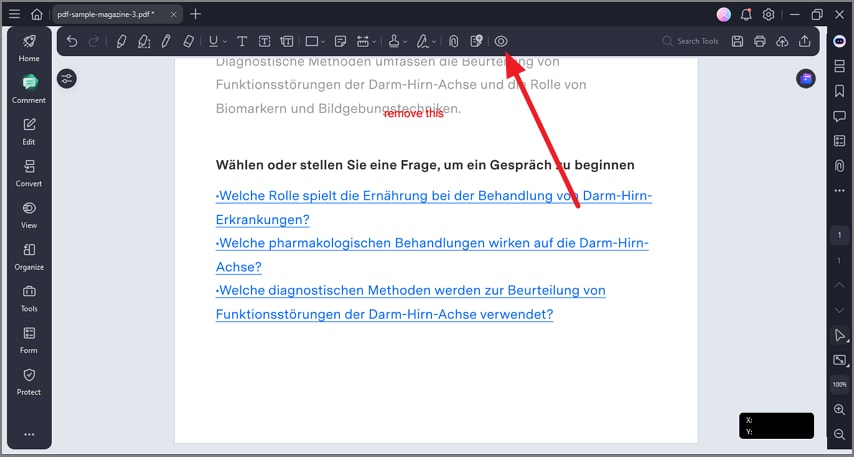
Task: Redo the undone action
Action: (x=94, y=41)
